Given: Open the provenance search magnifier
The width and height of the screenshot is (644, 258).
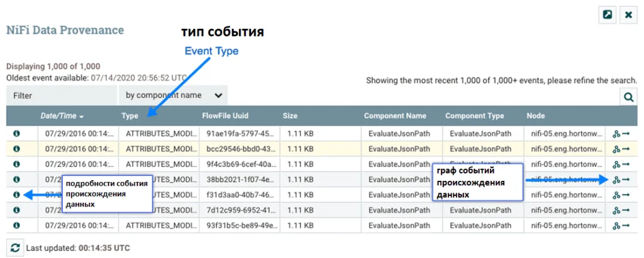Looking at the screenshot, I should [x=628, y=97].
